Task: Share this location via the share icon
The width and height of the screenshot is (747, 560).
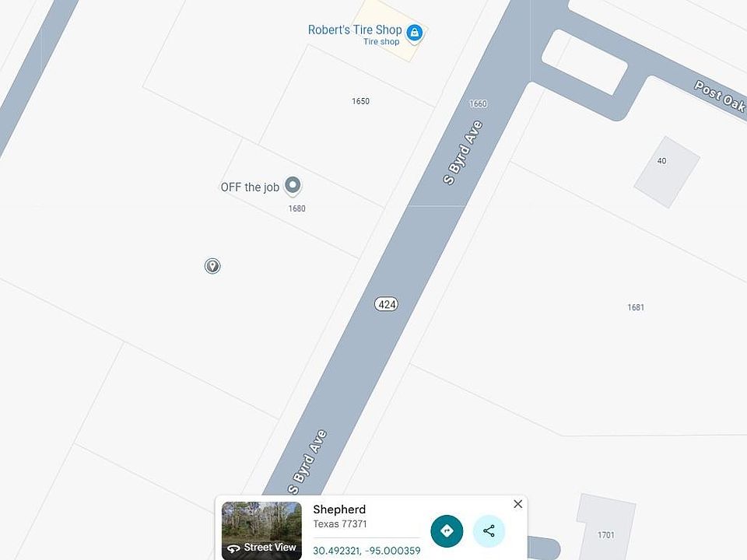Action: point(489,531)
